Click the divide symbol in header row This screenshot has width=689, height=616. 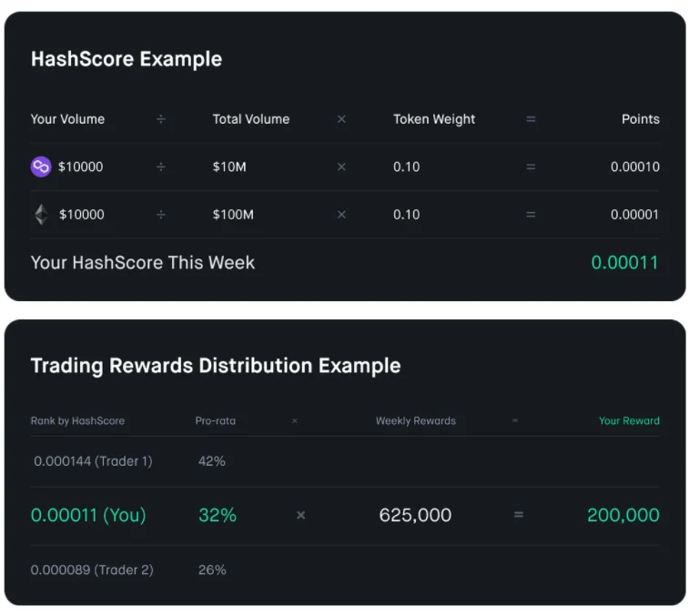coord(161,119)
